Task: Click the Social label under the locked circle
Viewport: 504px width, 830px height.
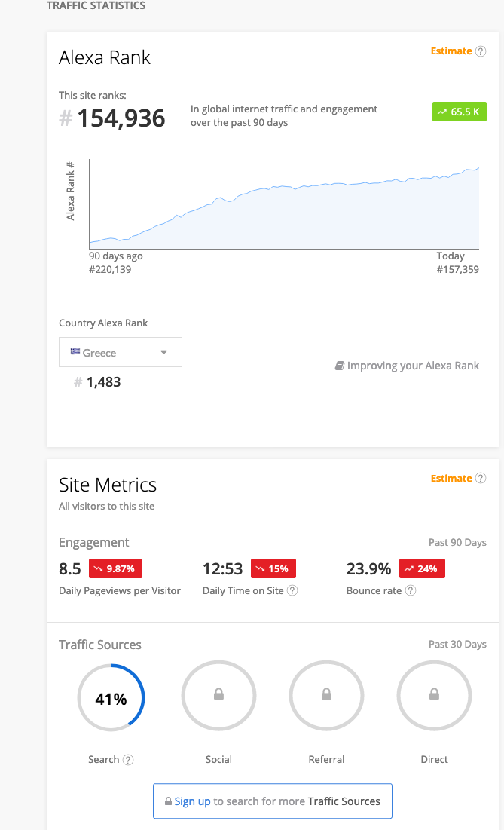Action: point(219,760)
